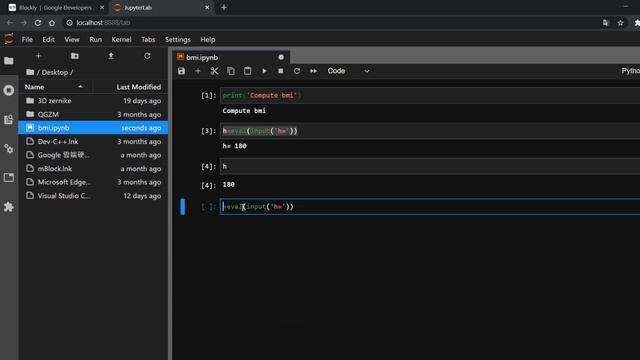Screen dimensions: 640x360
Task: Click into the print('Compute bmi') cell
Action: pos(430,95)
